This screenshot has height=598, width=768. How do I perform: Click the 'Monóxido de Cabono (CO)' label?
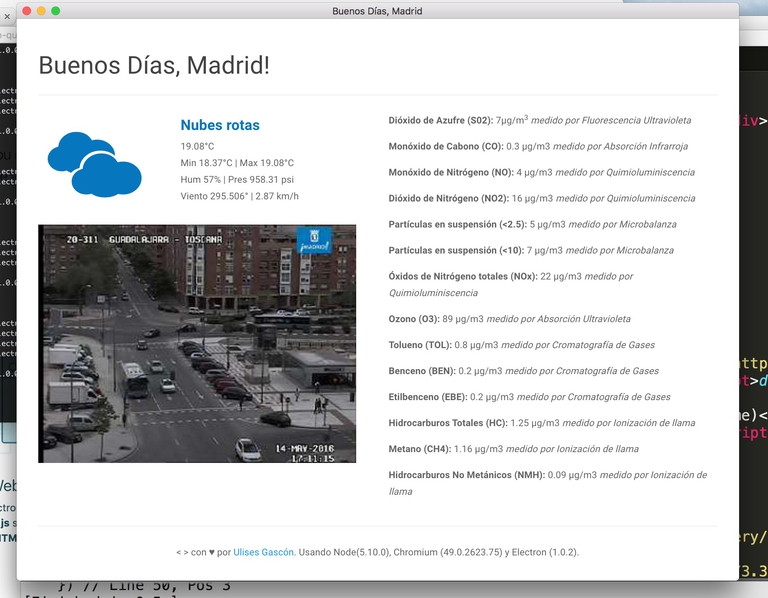446,146
